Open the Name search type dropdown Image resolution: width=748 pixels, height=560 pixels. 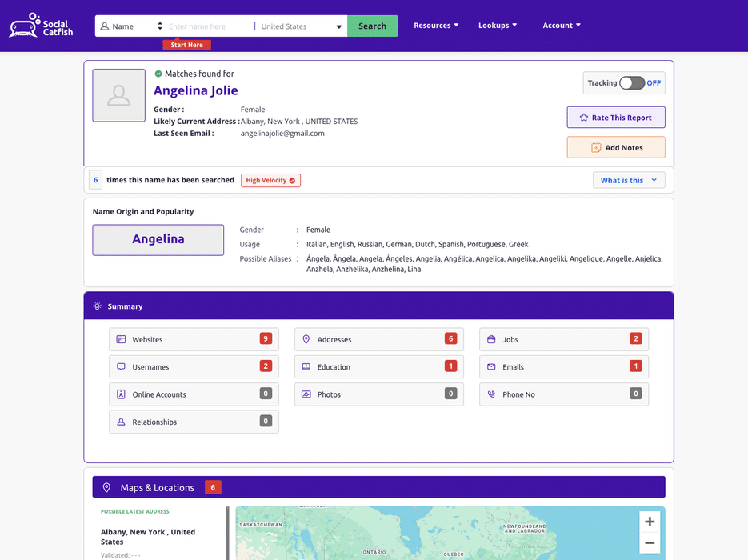tap(132, 26)
